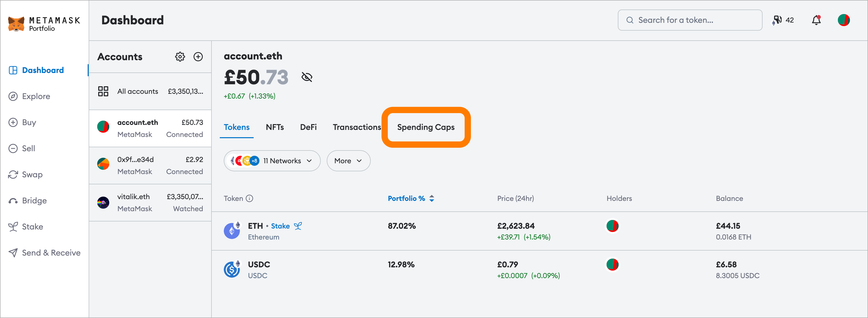Open the Dashboard sidebar item
868x318 pixels.
click(36, 70)
